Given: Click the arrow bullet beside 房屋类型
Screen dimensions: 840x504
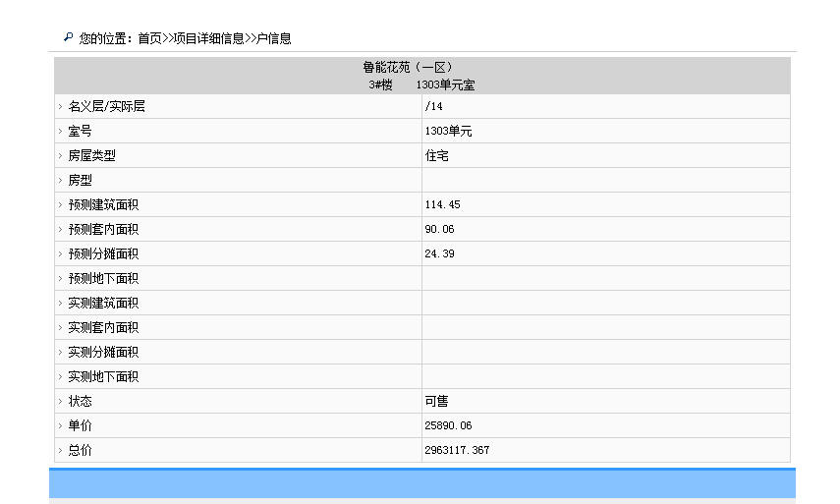Looking at the screenshot, I should point(60,156).
